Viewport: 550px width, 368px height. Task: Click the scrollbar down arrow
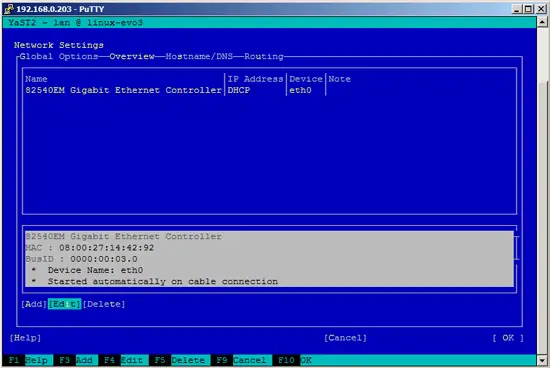coord(542,360)
